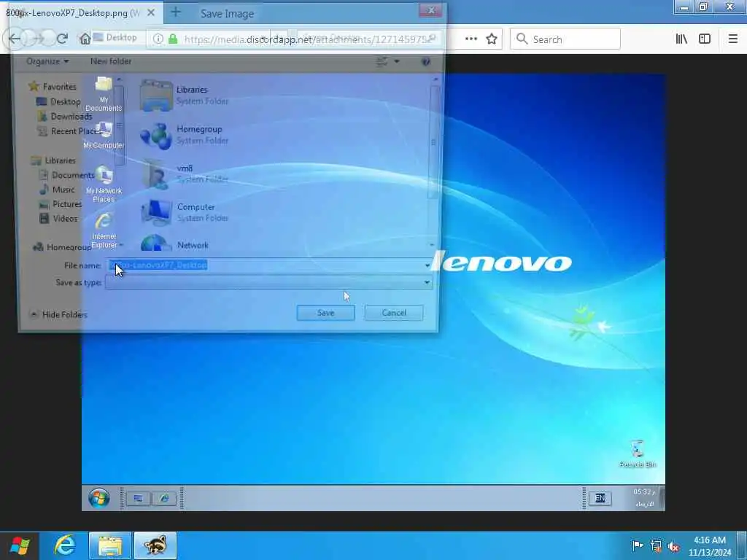Click the Lenovo desktop image in the page
747x560 pixels.
pyautogui.click(x=373, y=292)
